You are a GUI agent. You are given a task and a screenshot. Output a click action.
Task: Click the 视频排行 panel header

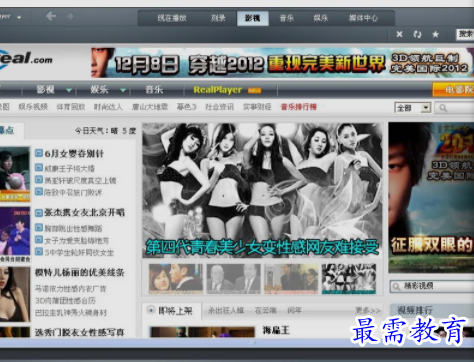(x=432, y=310)
